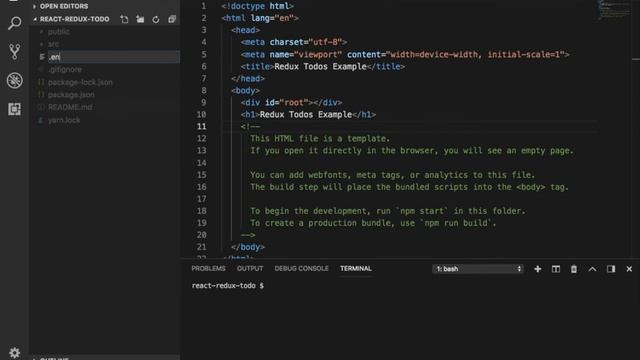Viewport: 640px width, 360px height.
Task: Click the editor minimap
Action: (615, 10)
